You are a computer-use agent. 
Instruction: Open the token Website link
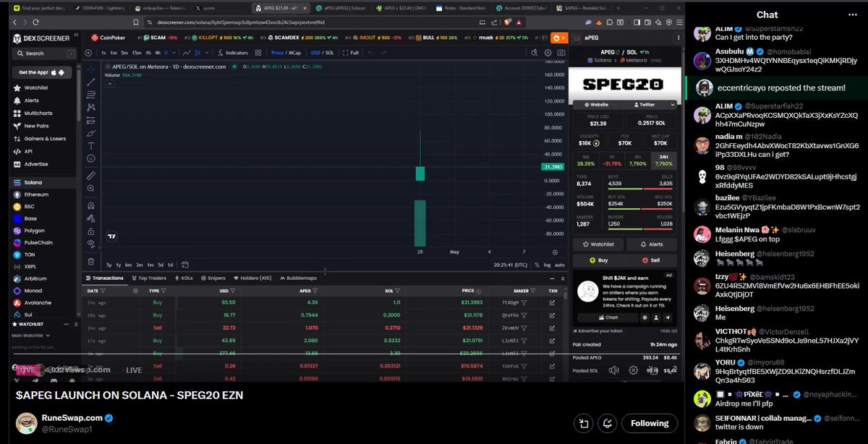point(598,105)
